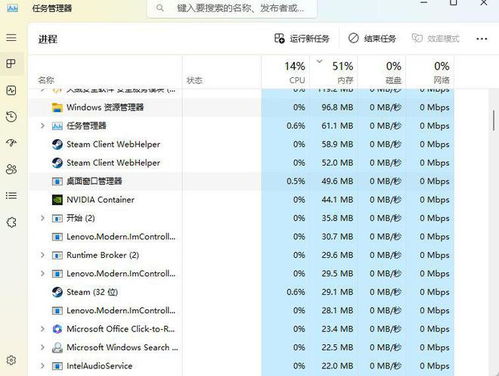Expand Microsoft Windows Search group
This screenshot has height=376, width=499.
tap(42, 347)
